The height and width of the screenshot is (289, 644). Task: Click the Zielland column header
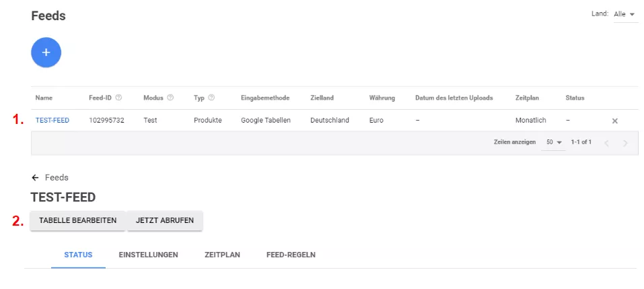coord(322,98)
